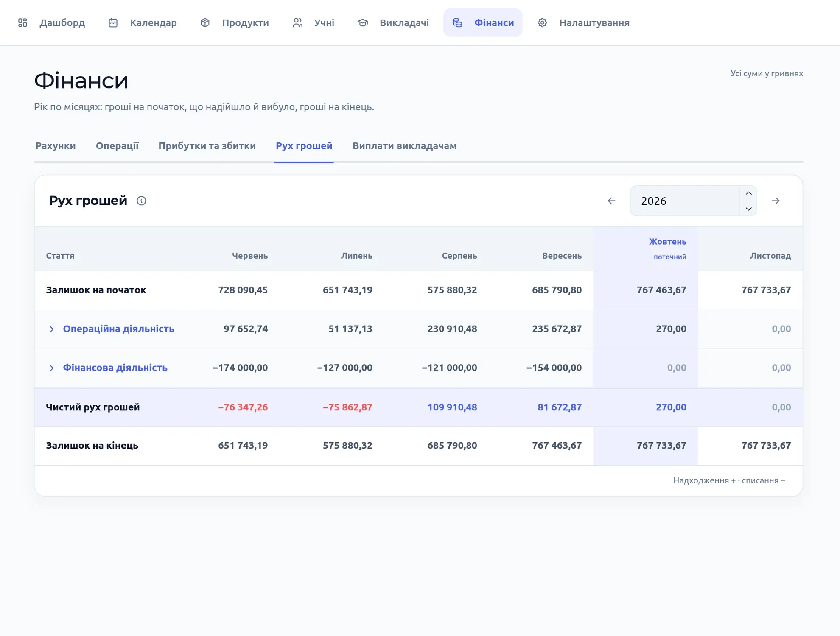
Task: Decrease year with the down stepper
Action: tap(748, 208)
